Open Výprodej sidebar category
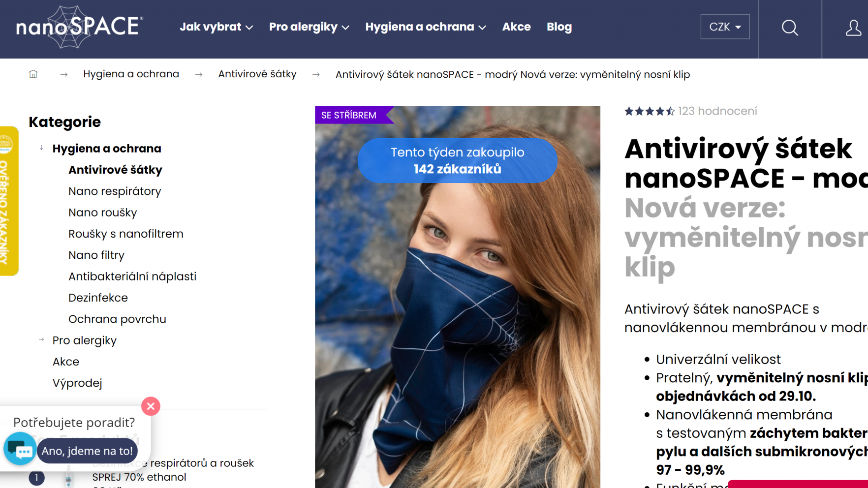This screenshot has width=868, height=488. [77, 383]
